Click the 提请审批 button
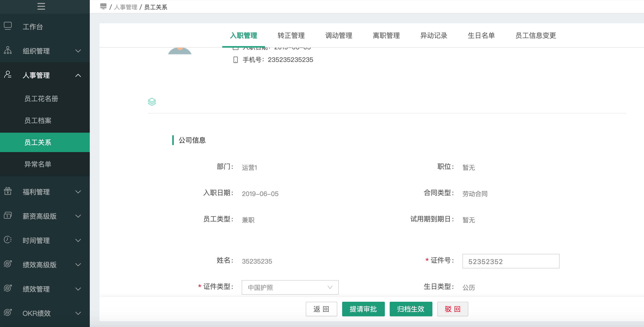Screen dimensions: 644x327 (x=363, y=309)
